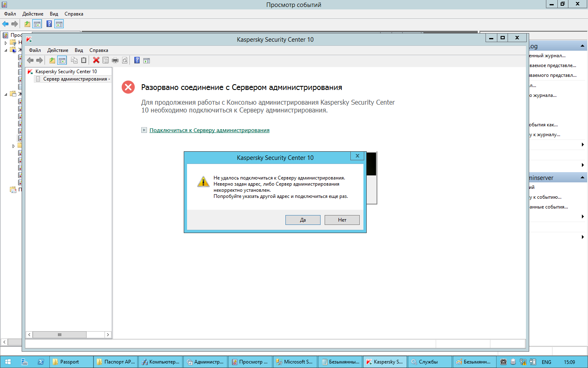The width and height of the screenshot is (588, 368).
Task: Switch to Microsoft S... taskbar window
Action: tap(296, 362)
